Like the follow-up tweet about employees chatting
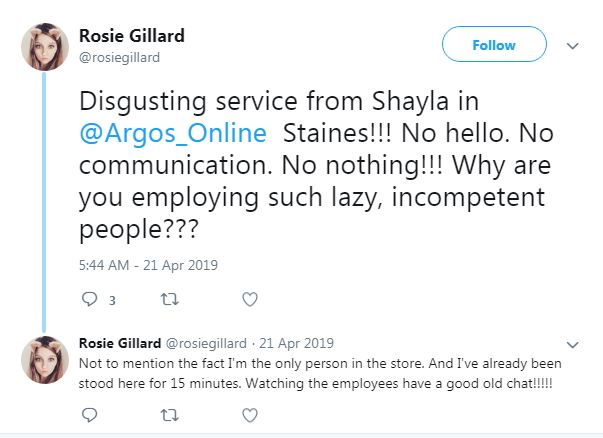603x438 pixels. [x=251, y=413]
